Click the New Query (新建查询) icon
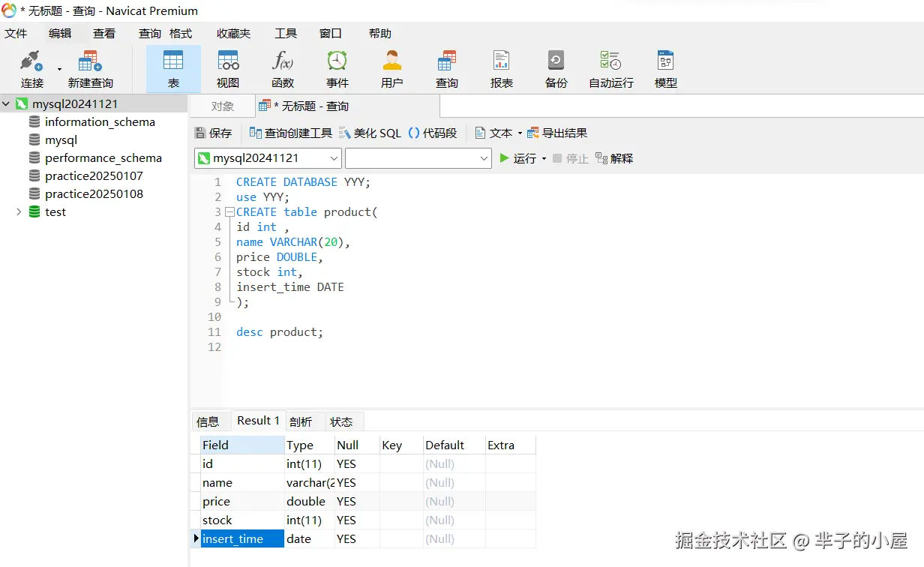This screenshot has width=924, height=567. (90, 69)
